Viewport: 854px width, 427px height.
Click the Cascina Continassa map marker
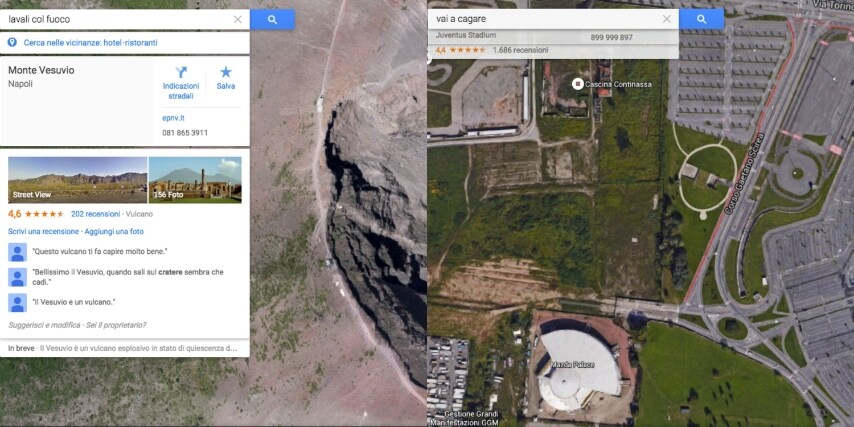(577, 84)
